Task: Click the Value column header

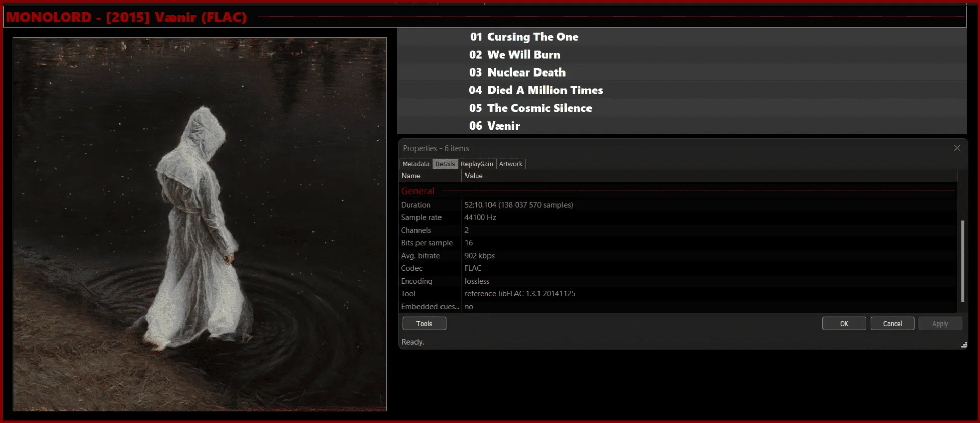Action: pyautogui.click(x=709, y=176)
